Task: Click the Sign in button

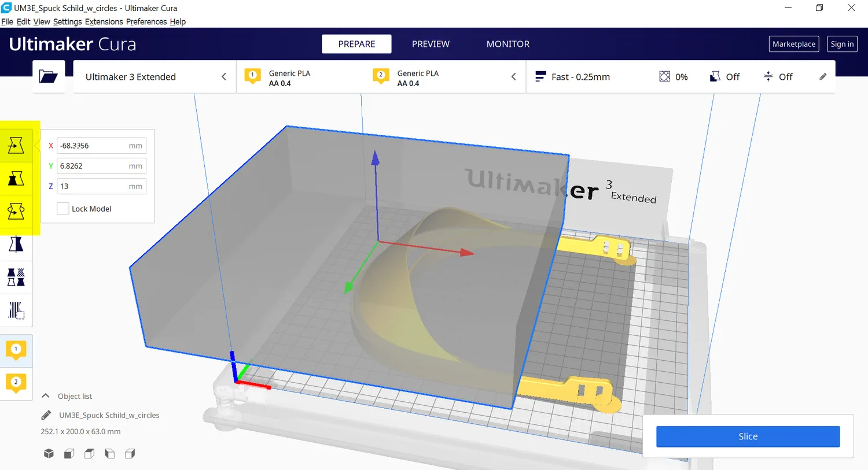Action: tap(842, 44)
